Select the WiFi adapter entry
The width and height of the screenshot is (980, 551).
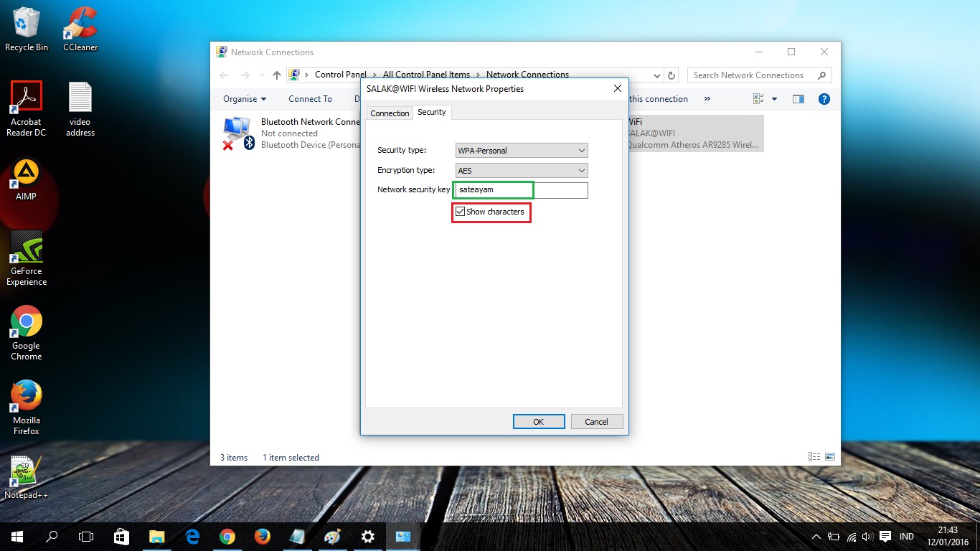[x=695, y=133]
